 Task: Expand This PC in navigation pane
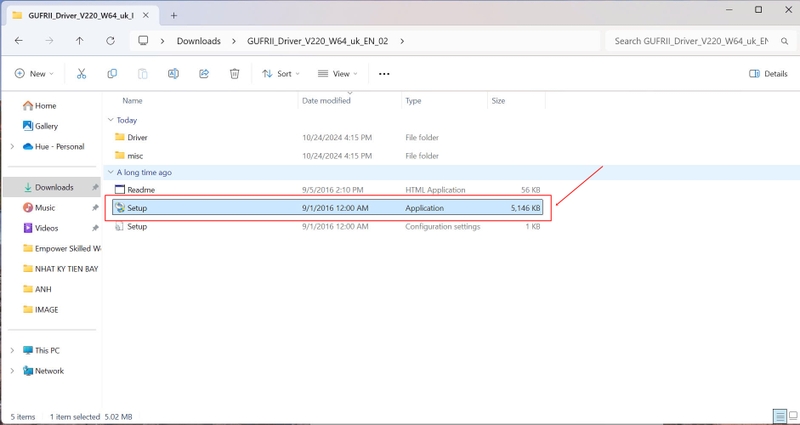coord(12,351)
